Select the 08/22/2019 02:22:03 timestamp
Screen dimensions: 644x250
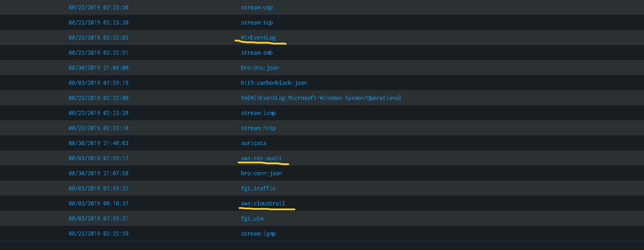point(98,38)
